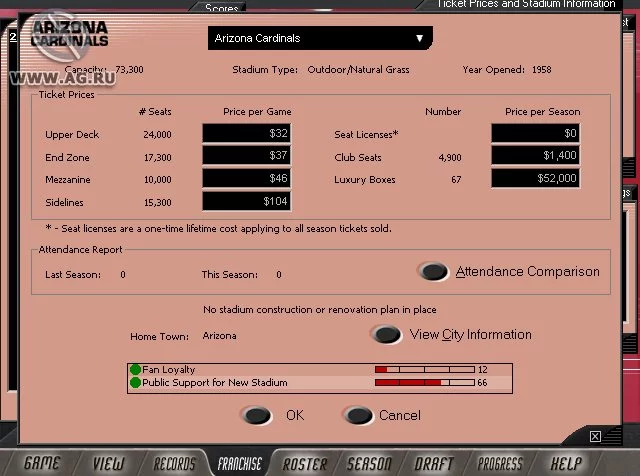640x476 pixels.
Task: Click the Fan Loyalty value 12
Action: pos(482,369)
